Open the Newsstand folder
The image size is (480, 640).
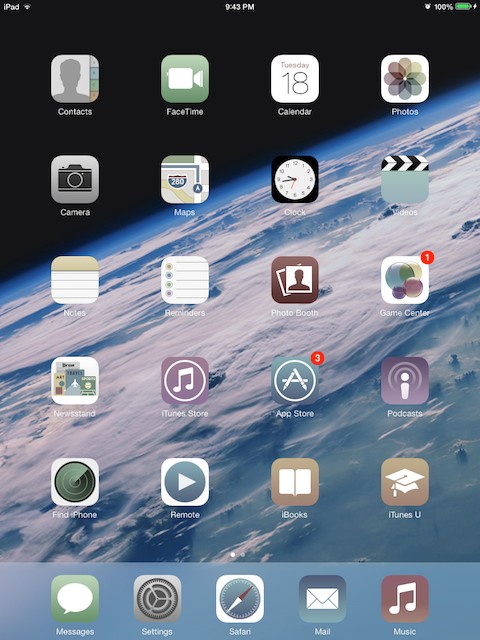[x=75, y=381]
